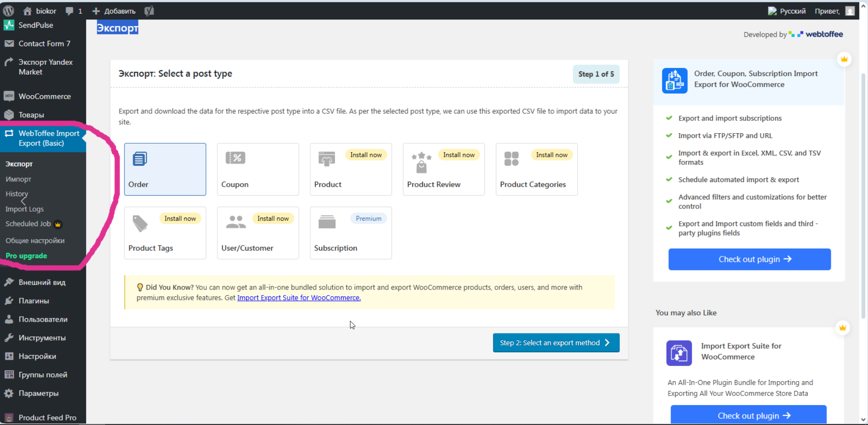Click the Внешний вид brush icon
This screenshot has height=425, width=868.
[9, 282]
